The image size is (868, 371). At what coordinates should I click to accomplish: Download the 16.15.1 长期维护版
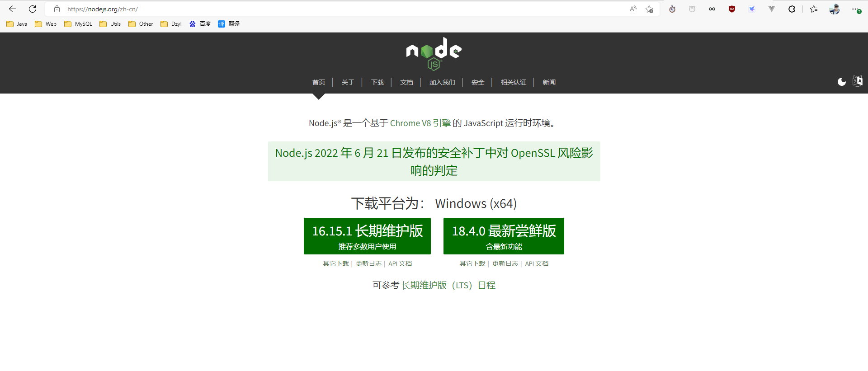click(367, 236)
